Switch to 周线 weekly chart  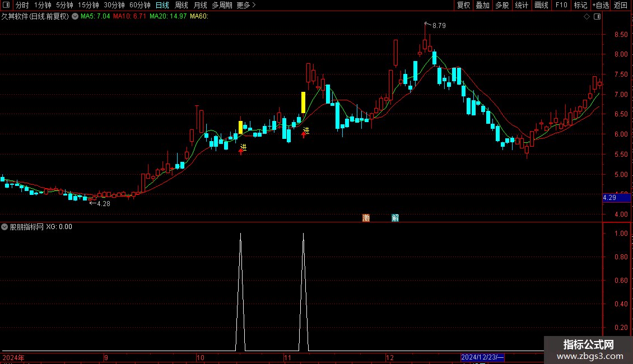tap(181, 5)
